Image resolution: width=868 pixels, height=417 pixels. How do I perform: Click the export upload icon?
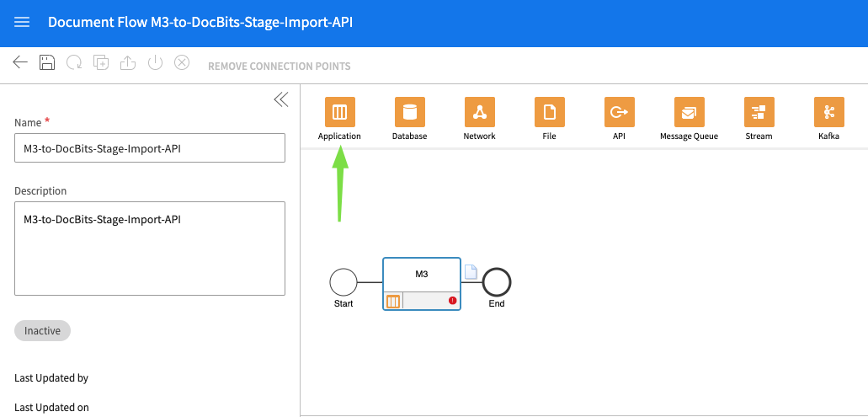click(128, 63)
